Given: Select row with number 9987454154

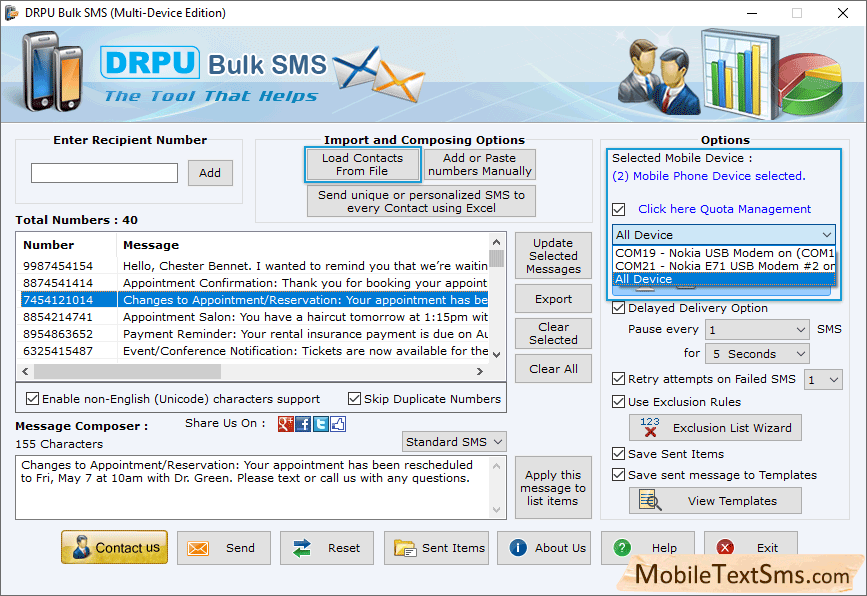Looking at the screenshot, I should [254, 266].
